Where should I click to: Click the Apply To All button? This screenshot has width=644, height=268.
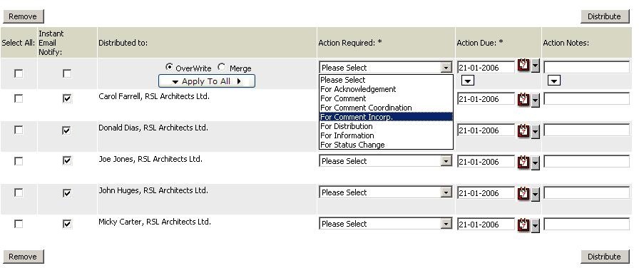point(207,81)
